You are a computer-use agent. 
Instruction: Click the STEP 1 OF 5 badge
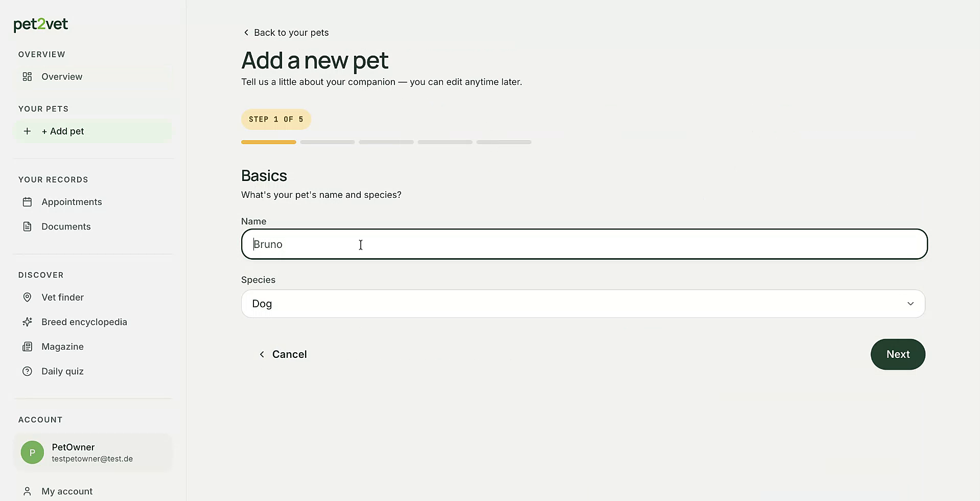point(276,119)
